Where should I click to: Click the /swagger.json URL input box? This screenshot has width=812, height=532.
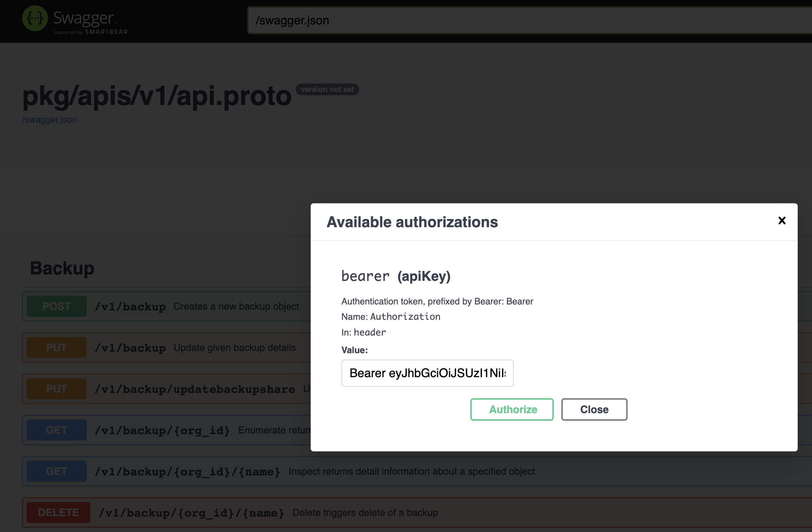click(x=525, y=20)
